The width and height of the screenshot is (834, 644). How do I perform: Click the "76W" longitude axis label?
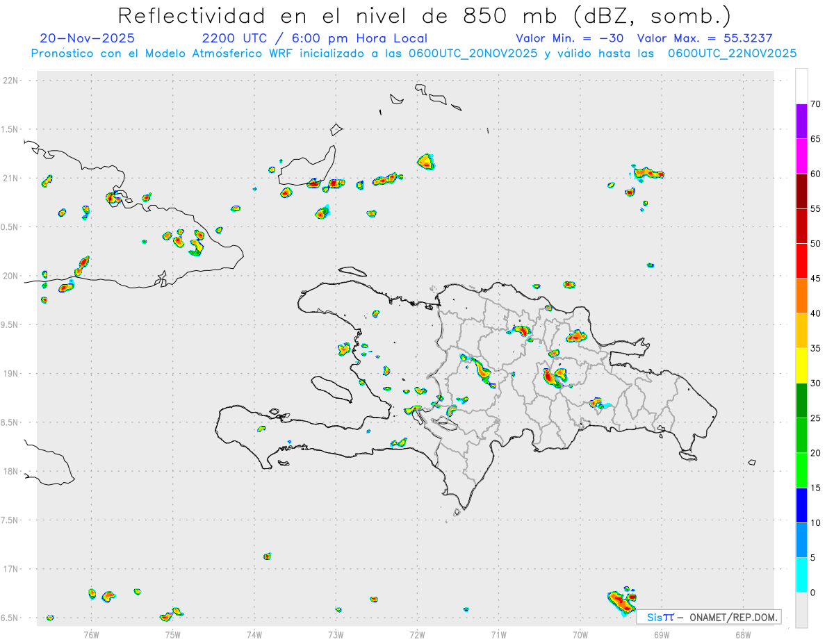tap(91, 634)
